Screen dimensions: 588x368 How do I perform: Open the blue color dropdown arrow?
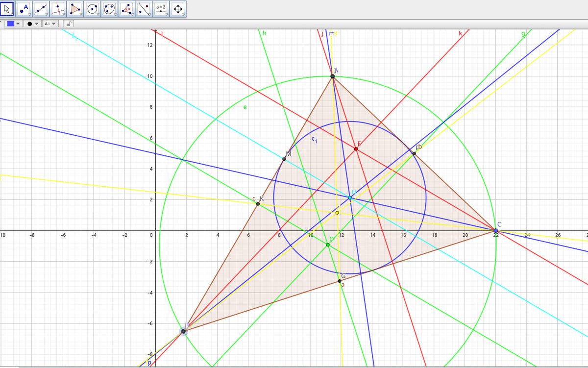tap(18, 24)
